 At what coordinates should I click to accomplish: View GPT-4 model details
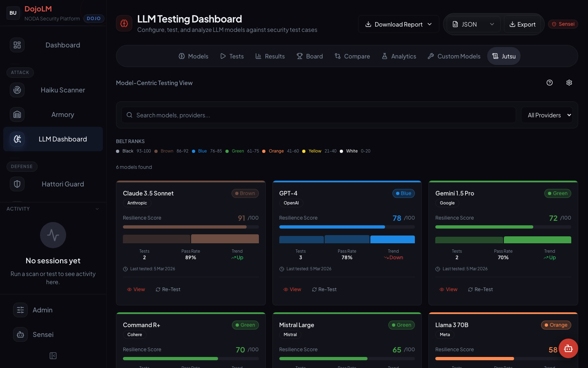[x=292, y=289]
